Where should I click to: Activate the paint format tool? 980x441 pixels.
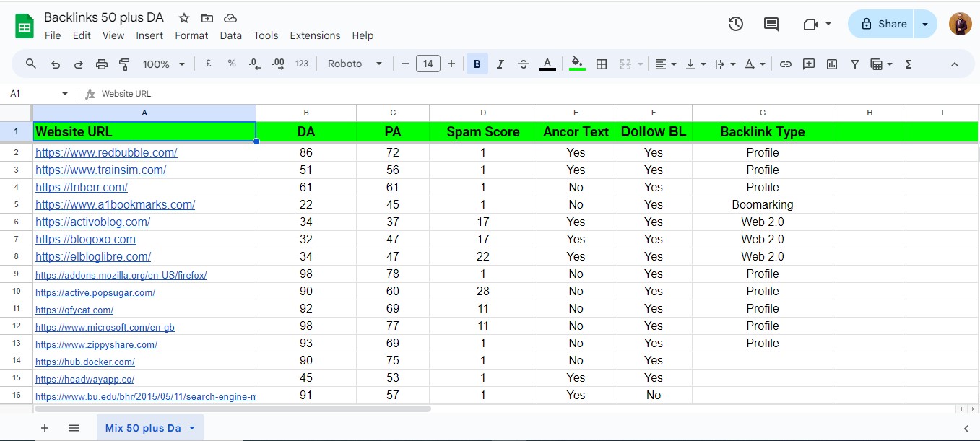(124, 64)
